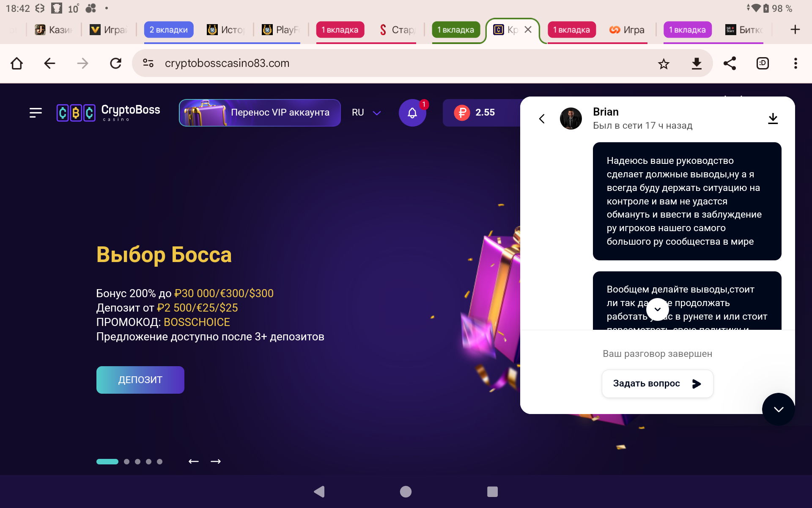Select the second banner slide dot
Image resolution: width=812 pixels, height=508 pixels.
pyautogui.click(x=126, y=461)
